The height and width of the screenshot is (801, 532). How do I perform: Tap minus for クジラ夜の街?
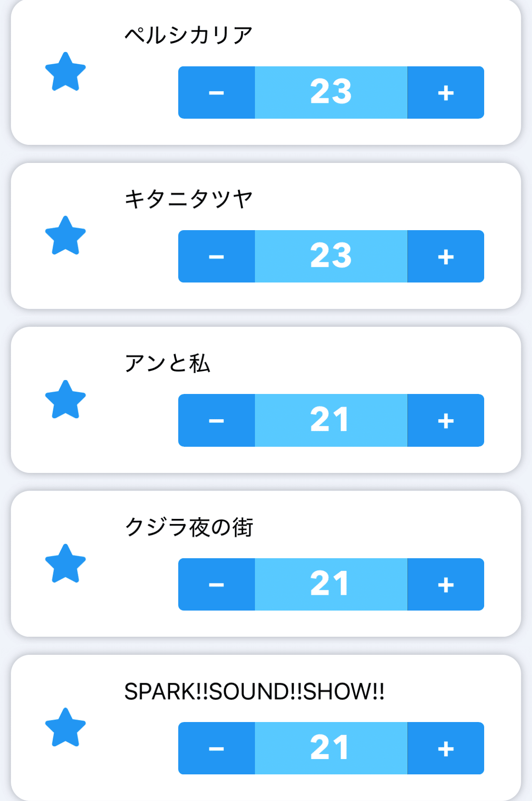coord(217,584)
